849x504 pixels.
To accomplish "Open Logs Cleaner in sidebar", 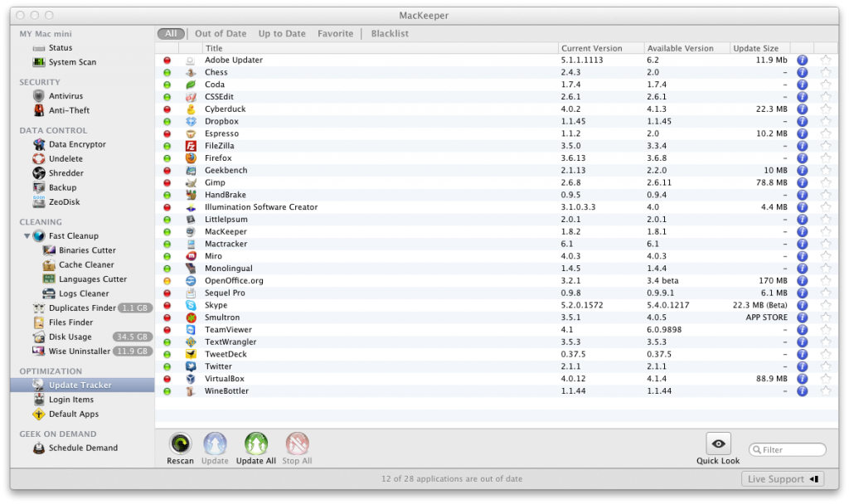I will pos(82,293).
